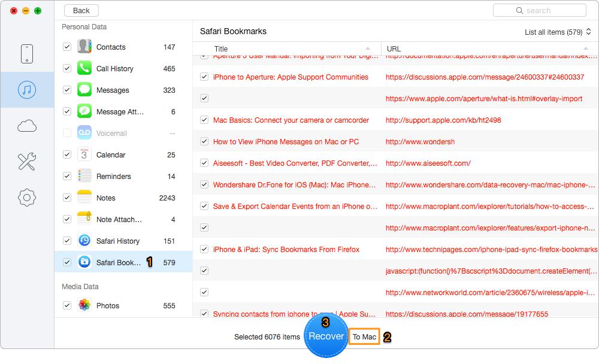599x364 pixels.
Task: Open the settings gear icon
Action: (27, 198)
